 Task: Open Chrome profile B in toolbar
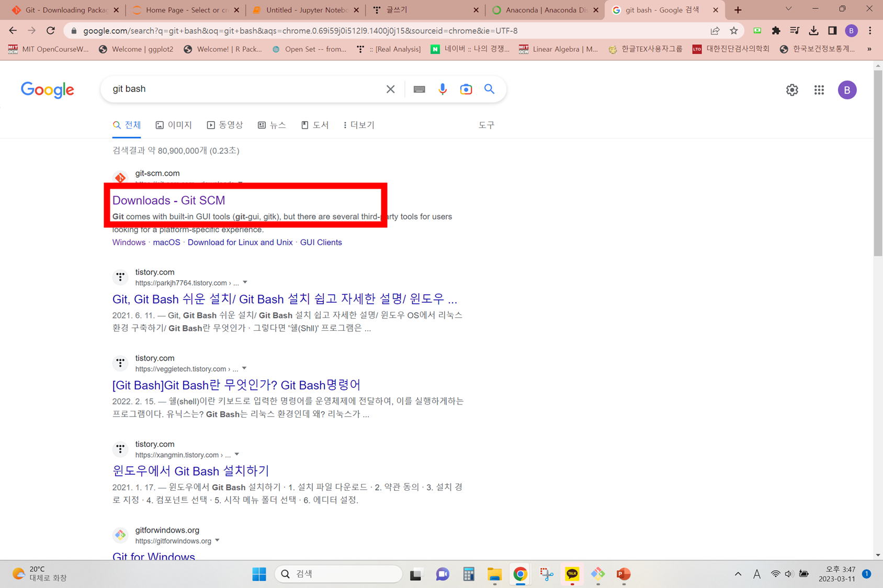point(851,31)
